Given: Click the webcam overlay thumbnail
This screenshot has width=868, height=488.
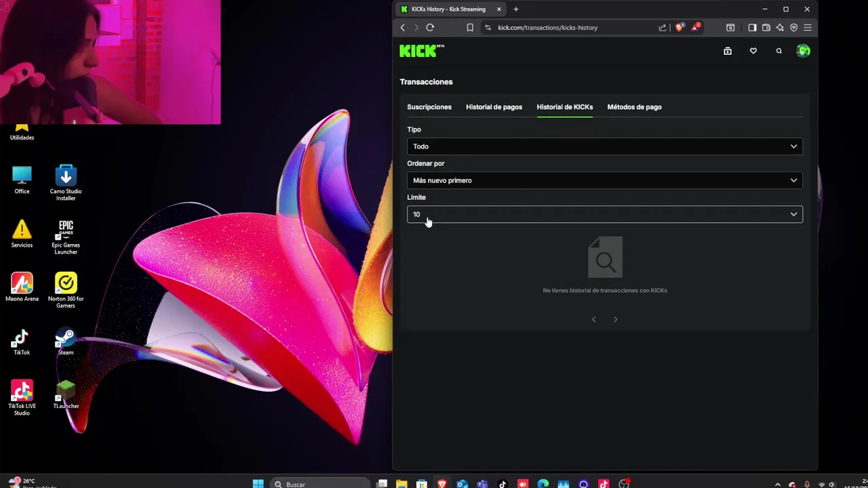Looking at the screenshot, I should click(110, 62).
